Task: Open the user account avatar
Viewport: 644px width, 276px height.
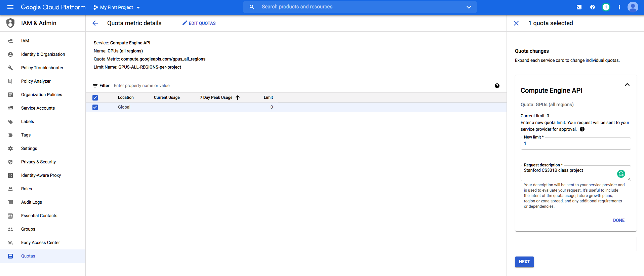Action: coord(633,7)
